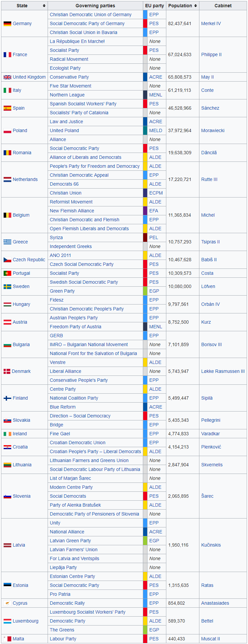Open the Liepāja Party link
The height and width of the screenshot is (644, 248).
(63, 568)
